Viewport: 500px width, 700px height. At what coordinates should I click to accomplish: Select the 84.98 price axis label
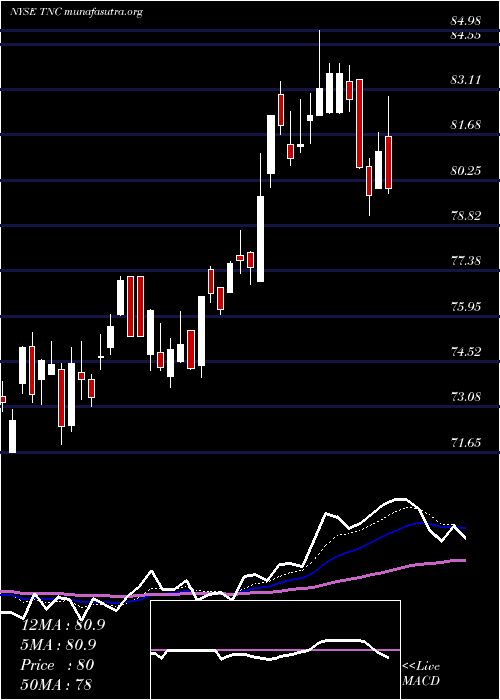coord(466,21)
